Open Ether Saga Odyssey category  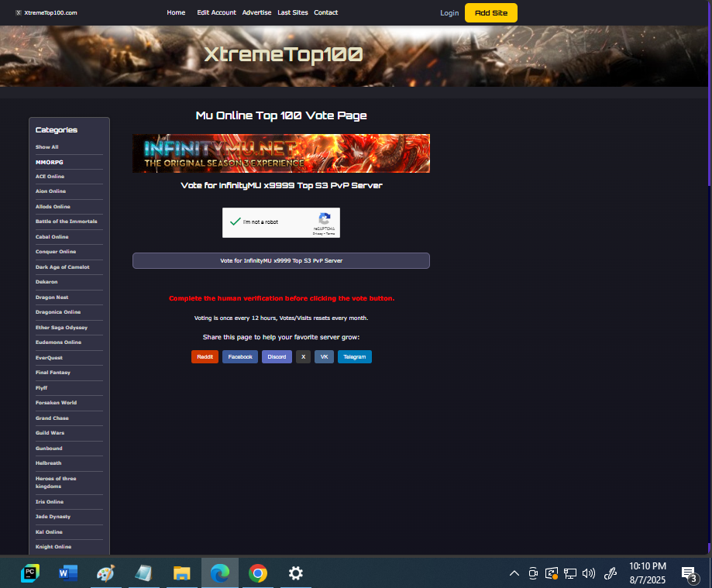(61, 328)
